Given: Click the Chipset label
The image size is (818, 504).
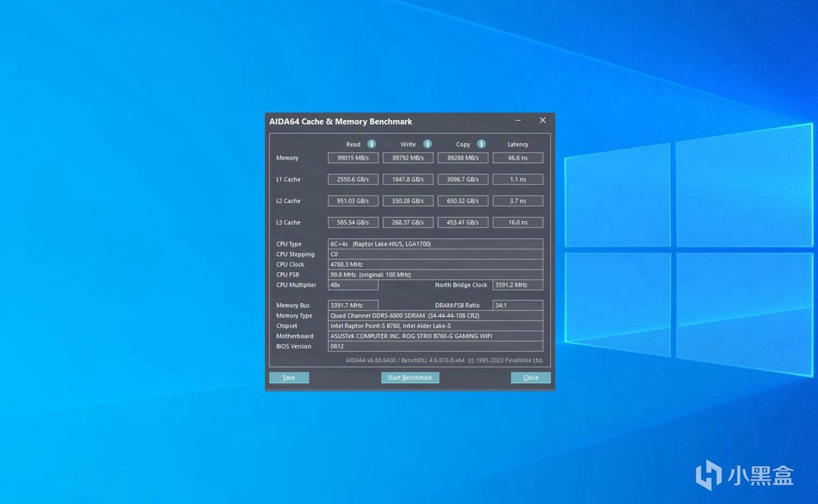Looking at the screenshot, I should (287, 326).
